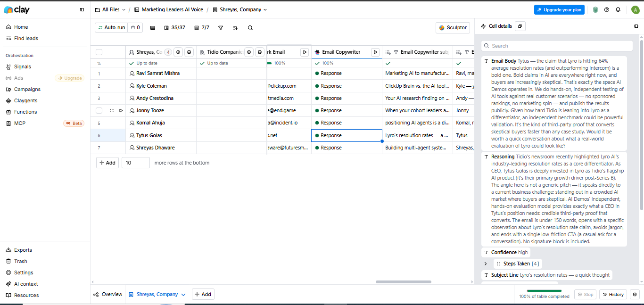
Task: Select Tytus Gołas Response cell
Action: click(347, 135)
